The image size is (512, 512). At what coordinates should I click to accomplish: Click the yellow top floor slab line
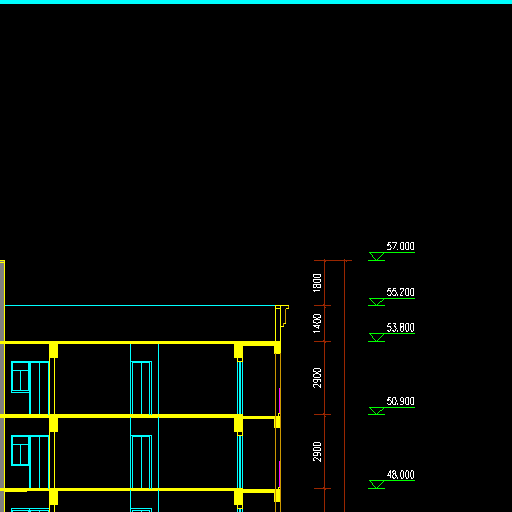click(x=140, y=343)
